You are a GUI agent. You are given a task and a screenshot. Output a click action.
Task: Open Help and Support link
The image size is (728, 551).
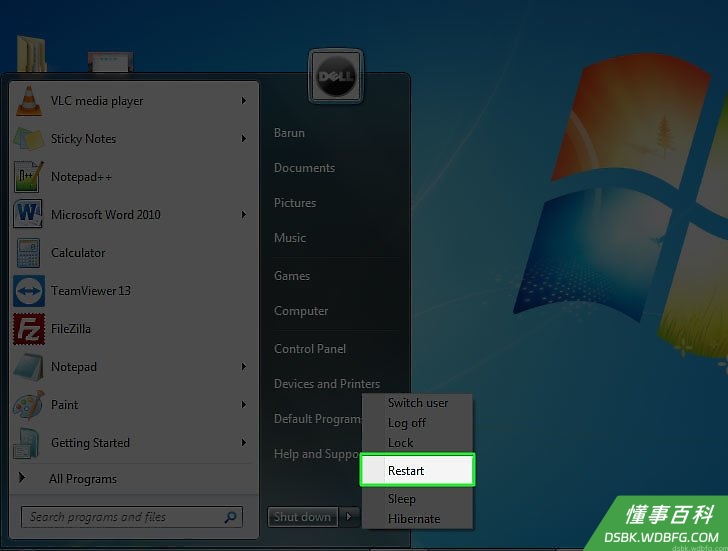tap(317, 454)
